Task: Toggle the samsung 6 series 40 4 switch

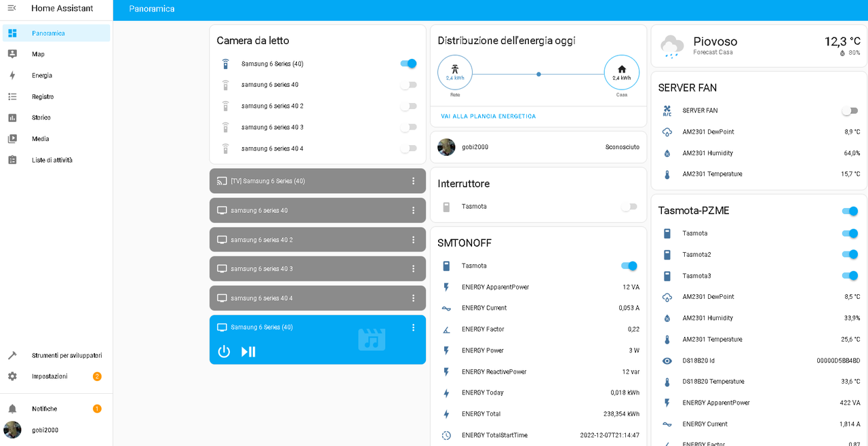Action: pos(408,148)
